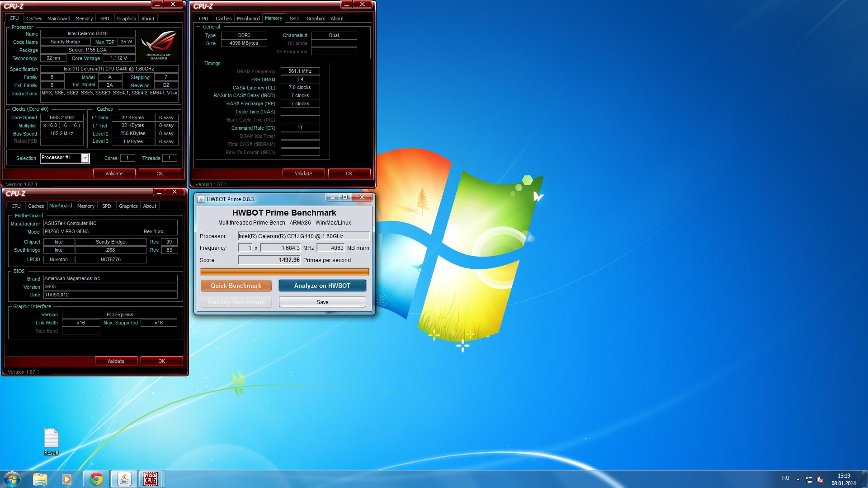Screen dimensions: 868x488
Task: Save the HWBOT Prime result
Action: click(x=322, y=302)
